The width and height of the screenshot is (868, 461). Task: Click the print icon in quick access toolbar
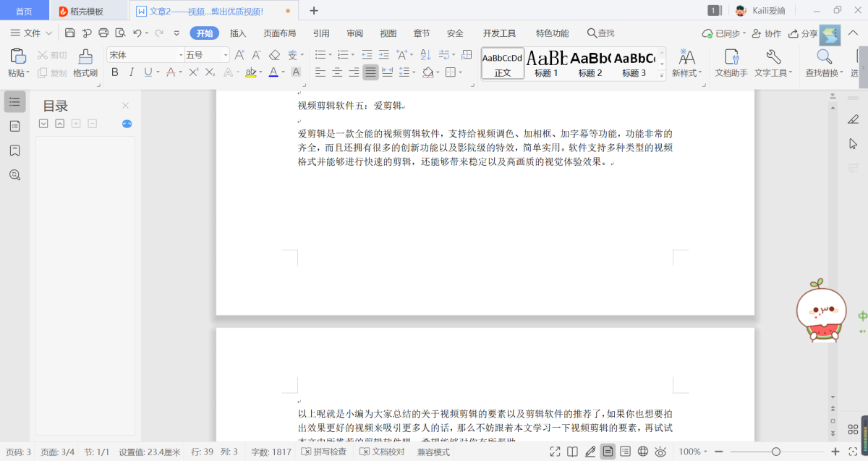(103, 33)
